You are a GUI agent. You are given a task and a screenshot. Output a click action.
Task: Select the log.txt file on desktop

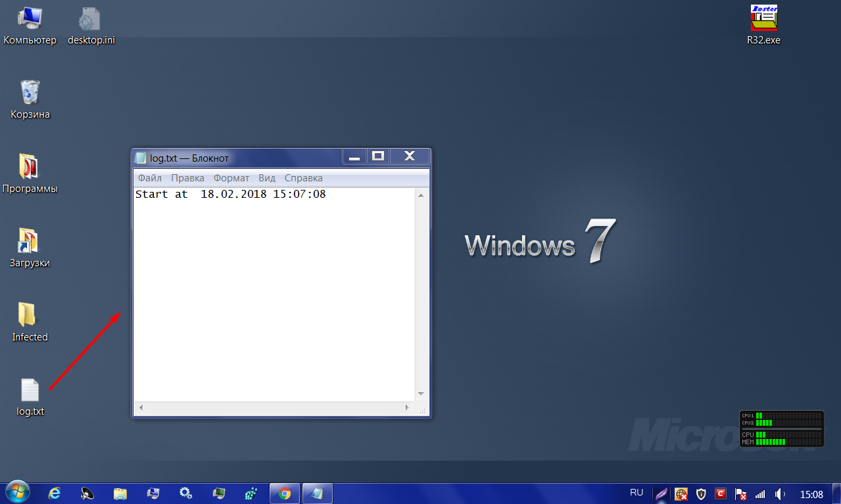(30, 397)
